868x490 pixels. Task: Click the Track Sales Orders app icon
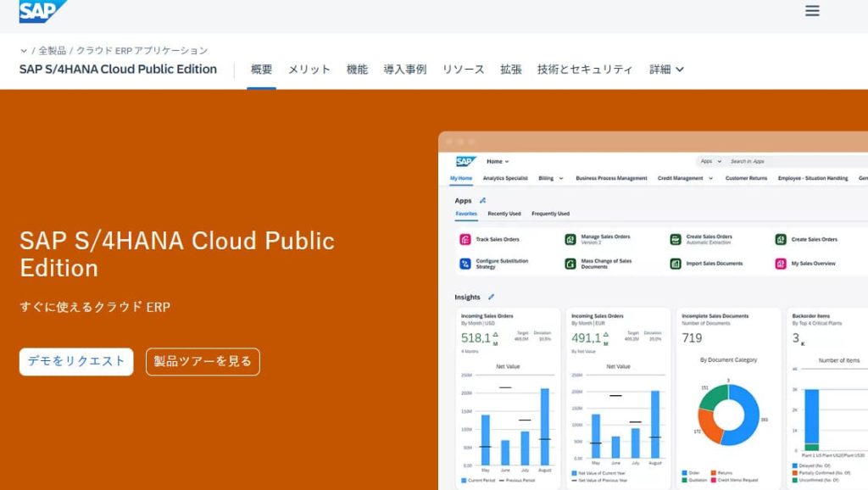point(465,239)
